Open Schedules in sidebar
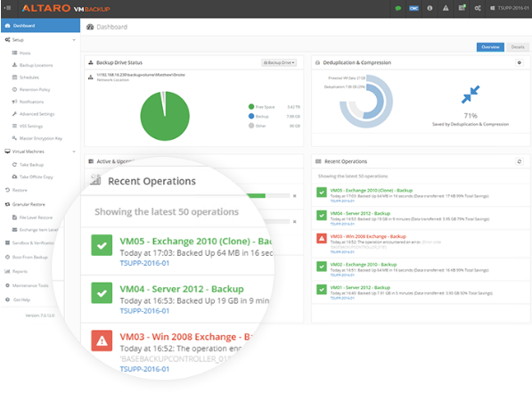This screenshot has width=532, height=394. point(29,78)
